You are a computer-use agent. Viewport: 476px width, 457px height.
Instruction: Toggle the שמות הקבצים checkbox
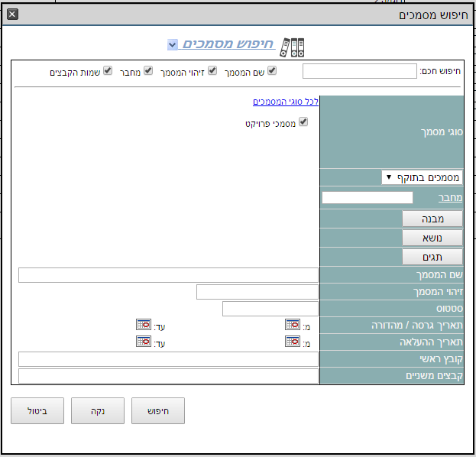tap(108, 71)
